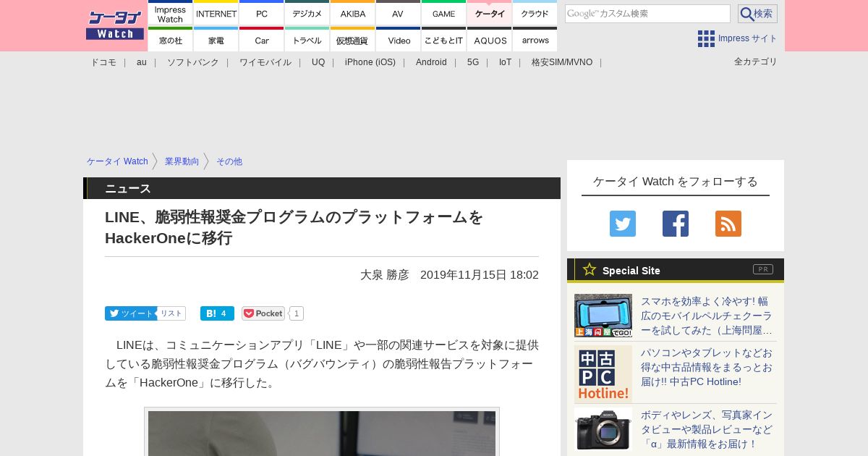Screen dimensions: 868x456
Task: Click the article photo below the text
Action: click(322, 432)
